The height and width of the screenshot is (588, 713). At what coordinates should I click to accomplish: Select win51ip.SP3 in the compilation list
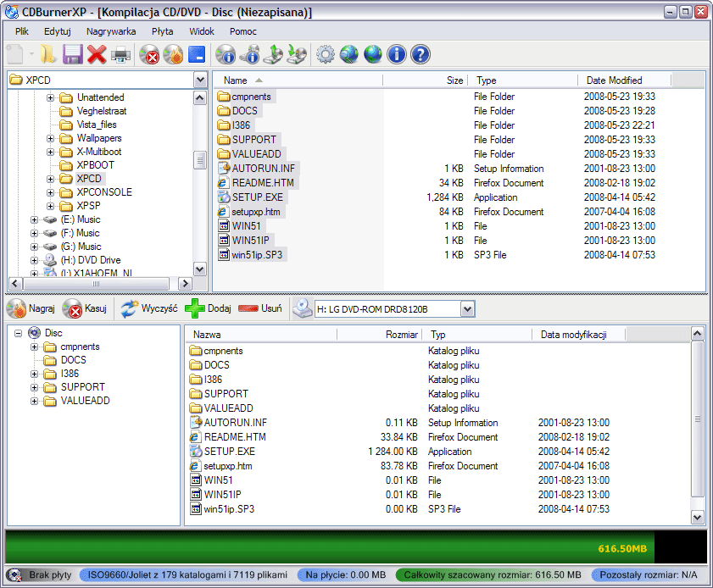coord(229,509)
